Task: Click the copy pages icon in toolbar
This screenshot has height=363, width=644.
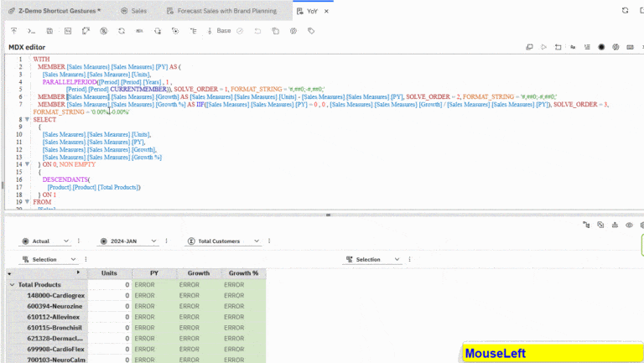Action: 276,31
